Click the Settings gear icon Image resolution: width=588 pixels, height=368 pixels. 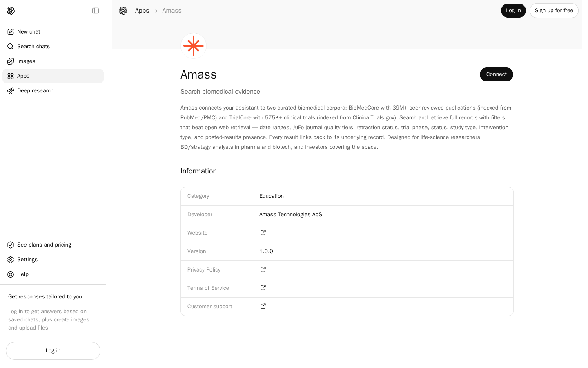tap(11, 260)
